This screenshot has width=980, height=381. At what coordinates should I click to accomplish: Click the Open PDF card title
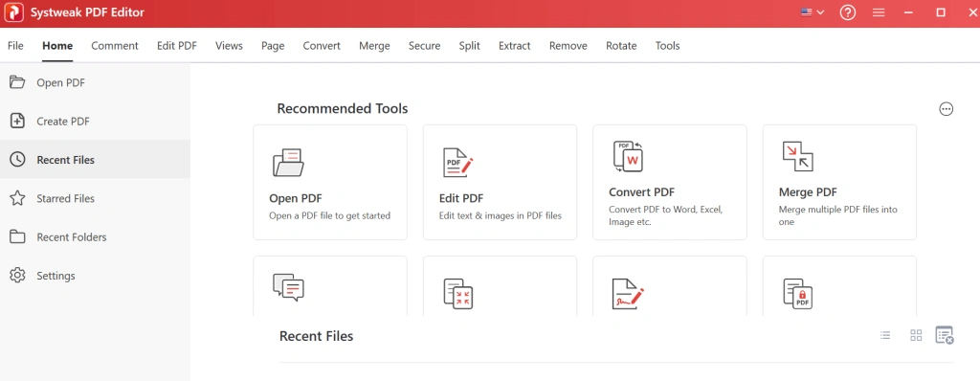click(x=296, y=198)
